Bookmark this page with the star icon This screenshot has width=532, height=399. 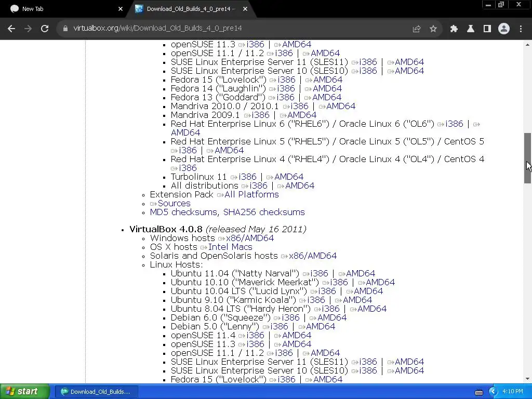433,29
